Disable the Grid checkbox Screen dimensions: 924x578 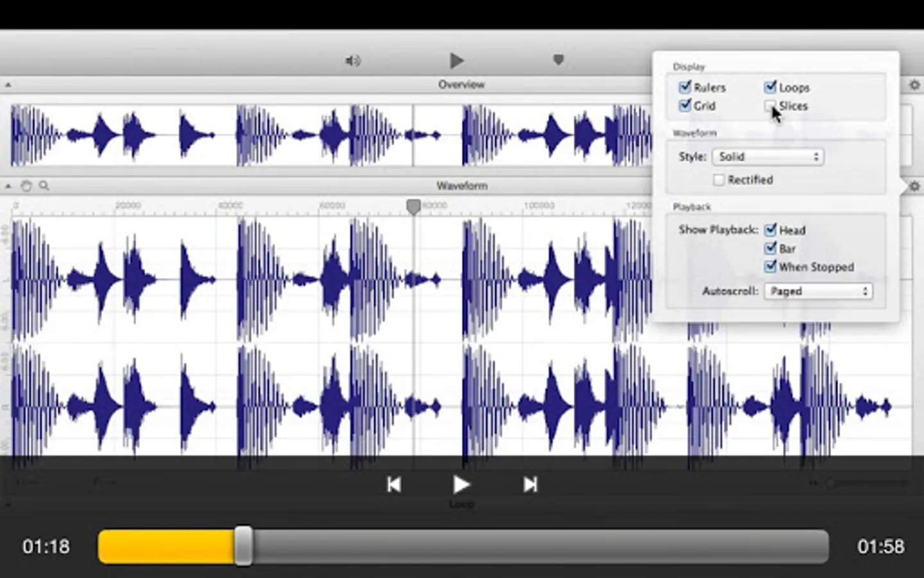pos(685,105)
